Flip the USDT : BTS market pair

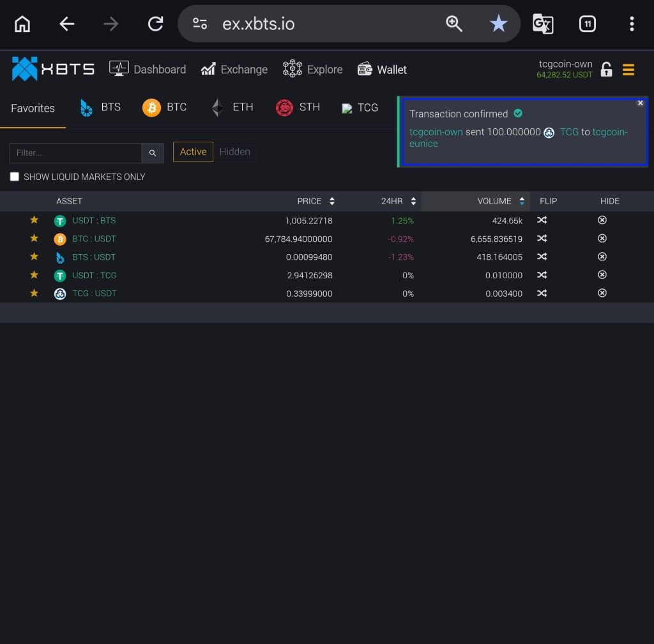pos(542,220)
